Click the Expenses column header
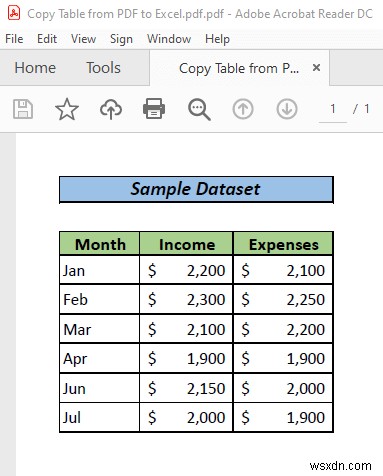Screen dimensions: 383x476 click(283, 244)
